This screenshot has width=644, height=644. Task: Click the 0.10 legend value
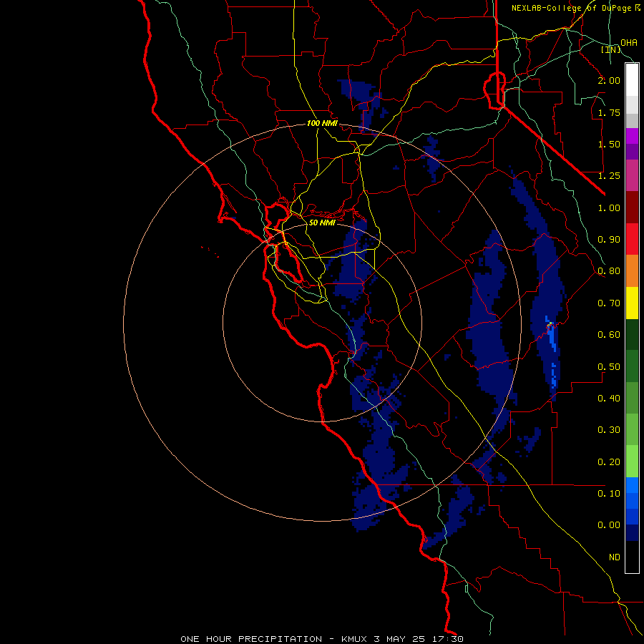[609, 493]
